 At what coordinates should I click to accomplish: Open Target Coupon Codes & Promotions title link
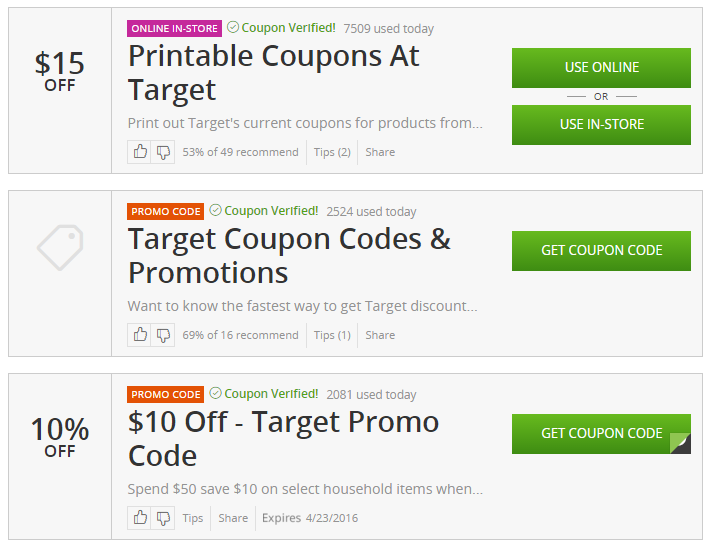click(289, 255)
